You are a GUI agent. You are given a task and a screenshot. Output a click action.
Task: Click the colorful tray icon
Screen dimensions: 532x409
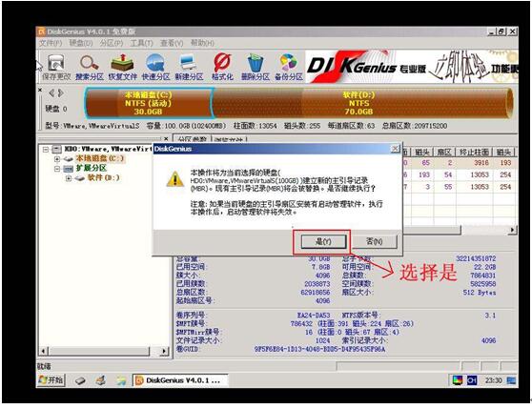tap(458, 380)
